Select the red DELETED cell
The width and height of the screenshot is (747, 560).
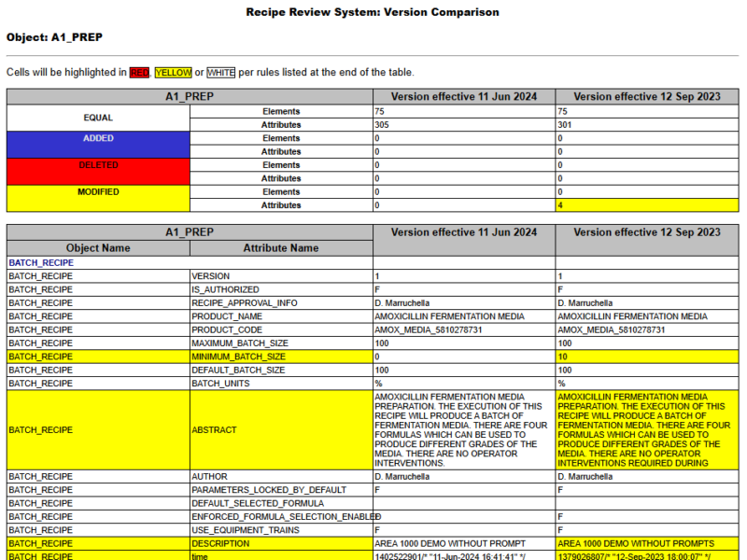pyautogui.click(x=98, y=172)
